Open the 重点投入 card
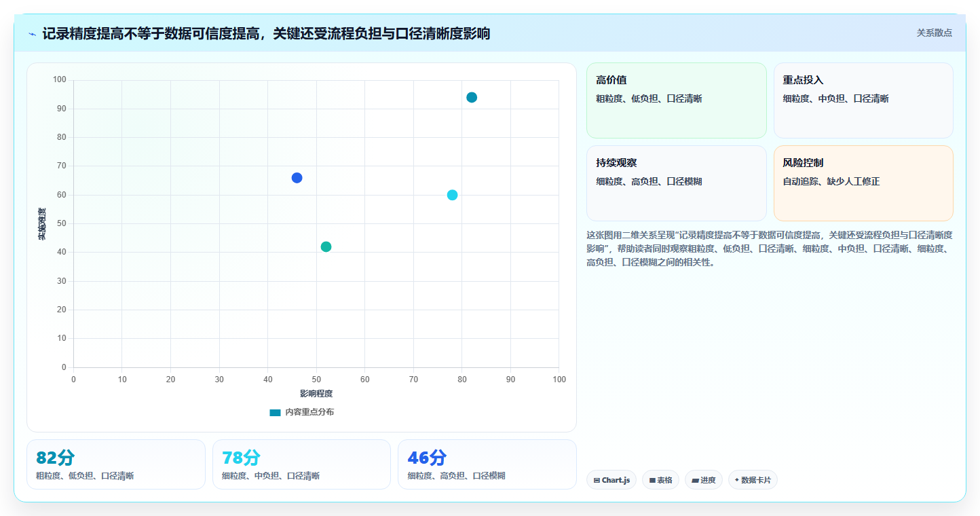Image resolution: width=980 pixels, height=516 pixels. (x=863, y=100)
